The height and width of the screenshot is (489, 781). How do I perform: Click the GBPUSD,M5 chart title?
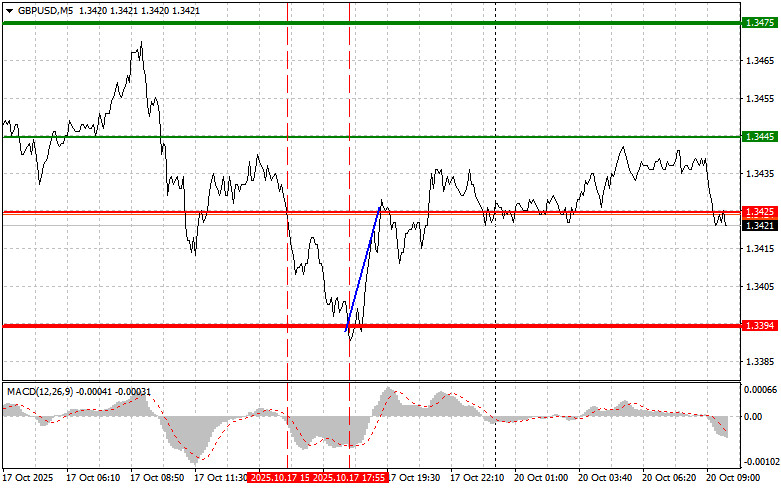tap(38, 10)
